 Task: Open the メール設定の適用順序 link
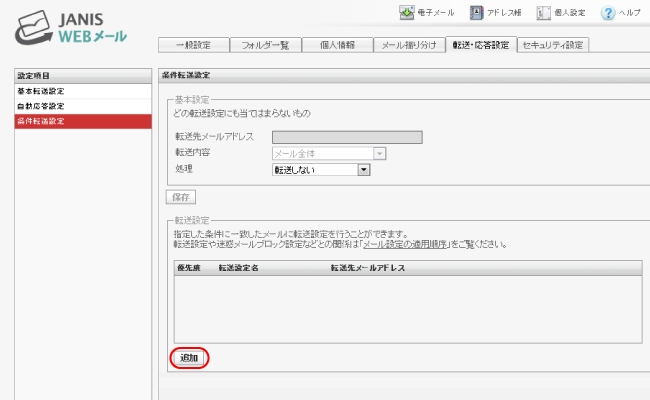point(405,244)
